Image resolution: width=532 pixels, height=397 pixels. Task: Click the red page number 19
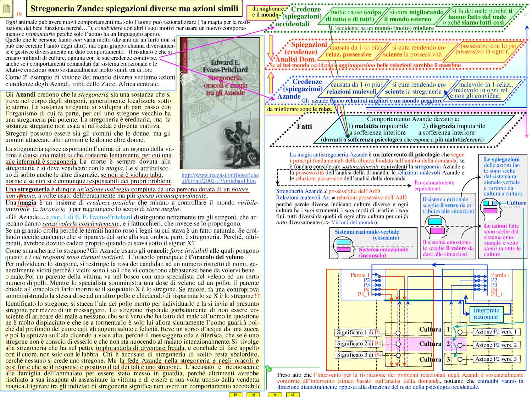[x=19, y=14]
